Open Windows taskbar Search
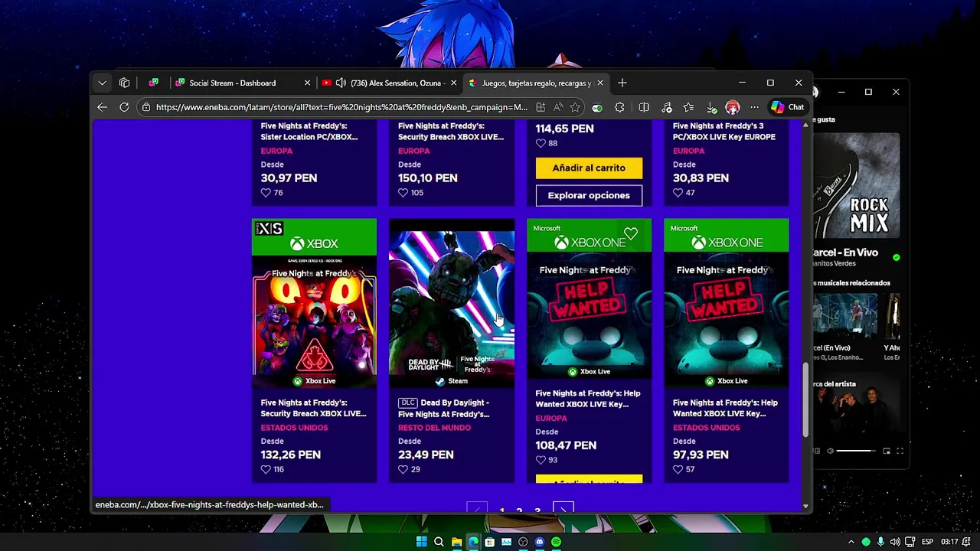Screen dimensions: 980x551 click(x=439, y=542)
